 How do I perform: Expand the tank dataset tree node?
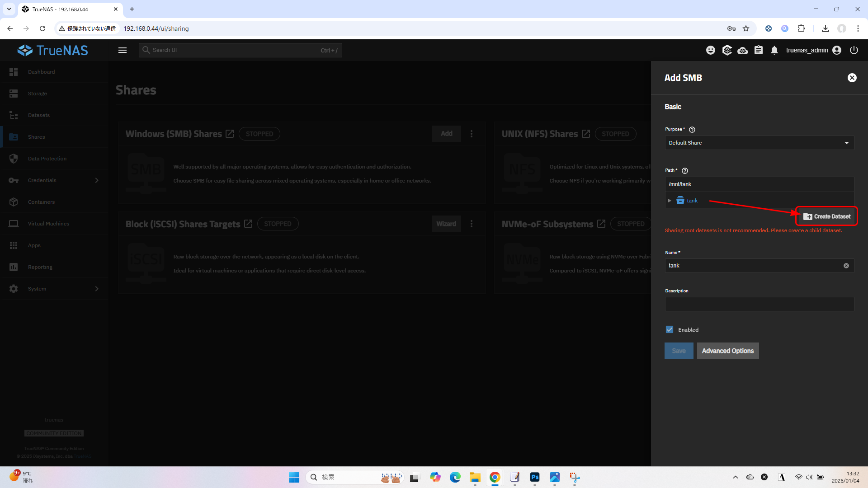(x=670, y=201)
